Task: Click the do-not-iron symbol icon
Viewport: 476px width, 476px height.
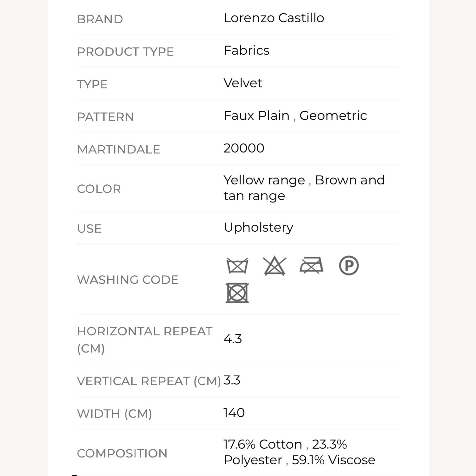Action: point(311,266)
